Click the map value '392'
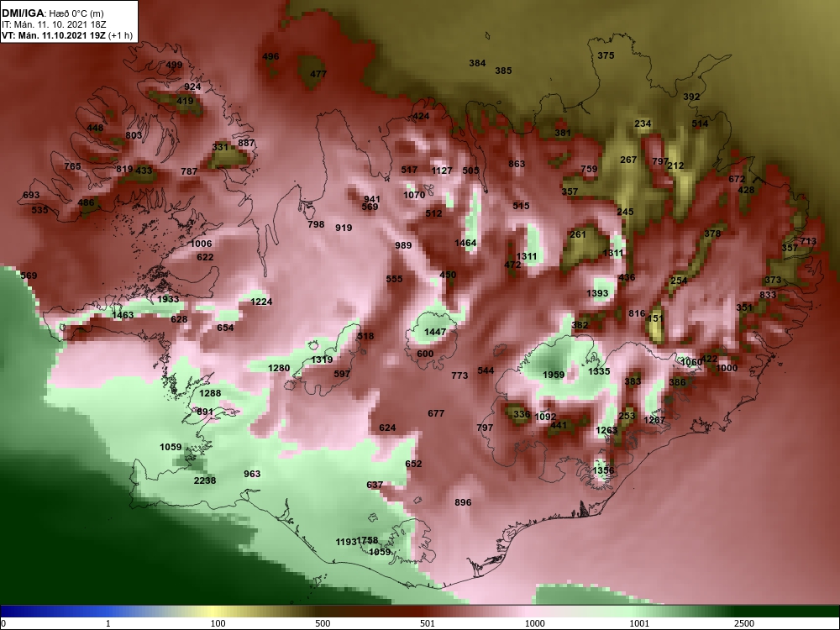 [691, 97]
